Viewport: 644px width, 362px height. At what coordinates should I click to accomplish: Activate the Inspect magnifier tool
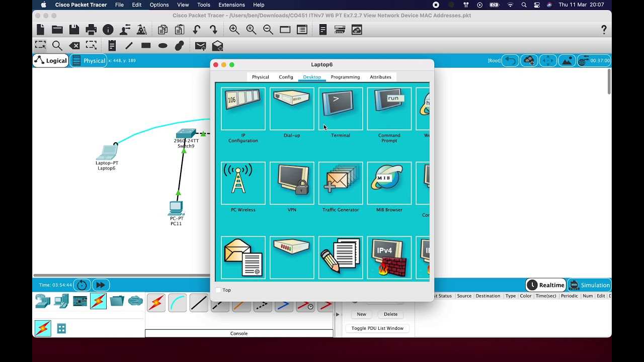57,46
